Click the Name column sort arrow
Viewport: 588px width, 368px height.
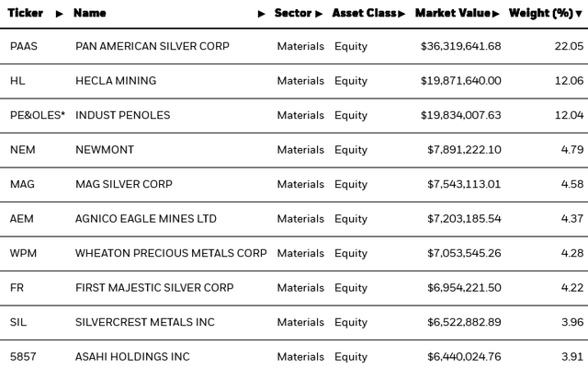pyautogui.click(x=262, y=14)
